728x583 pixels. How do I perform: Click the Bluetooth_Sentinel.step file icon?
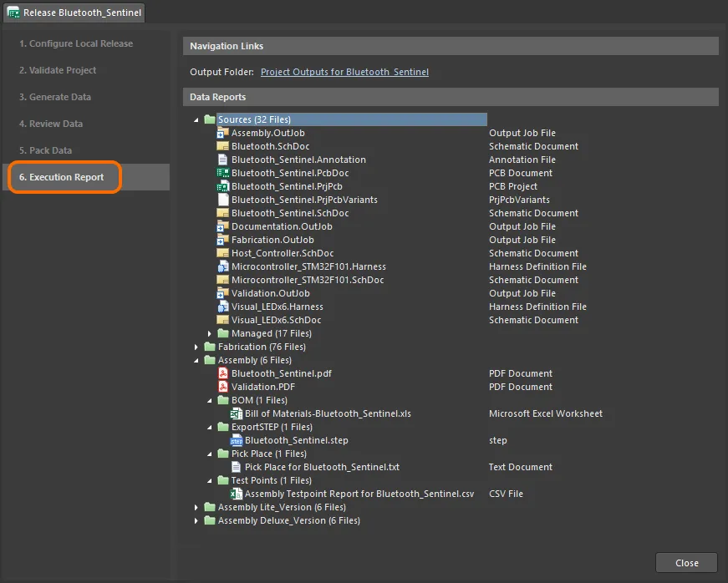tap(236, 440)
